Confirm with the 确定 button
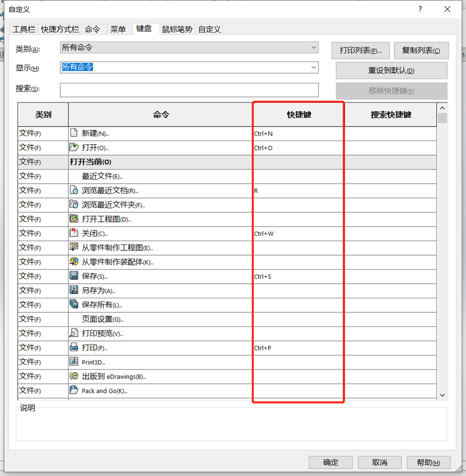Screen dimensions: 466x476 pos(331,463)
